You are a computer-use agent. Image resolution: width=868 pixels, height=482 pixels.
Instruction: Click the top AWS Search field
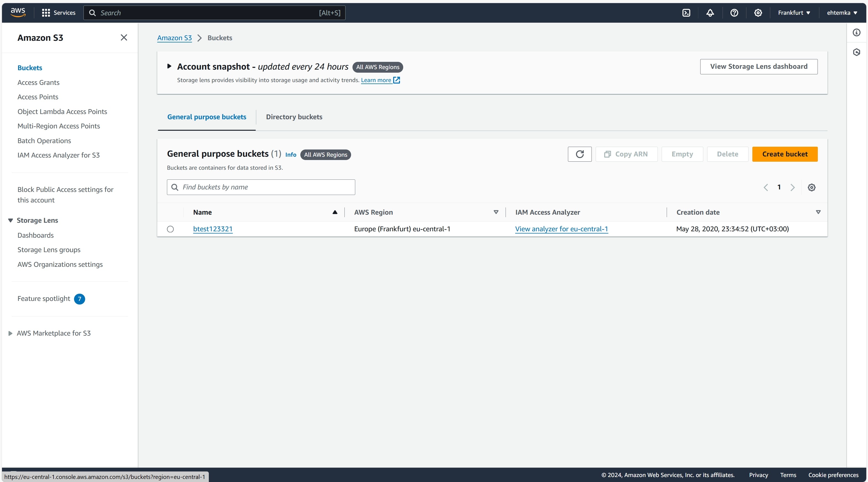[x=214, y=13]
